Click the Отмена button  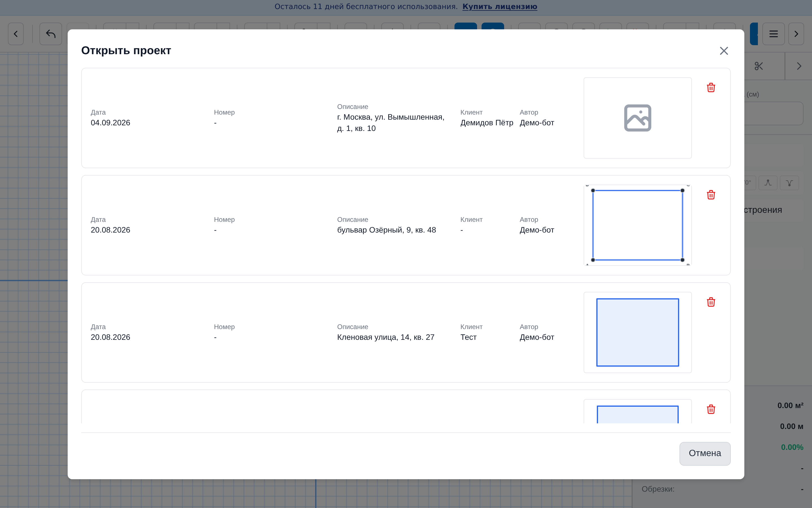(x=705, y=453)
